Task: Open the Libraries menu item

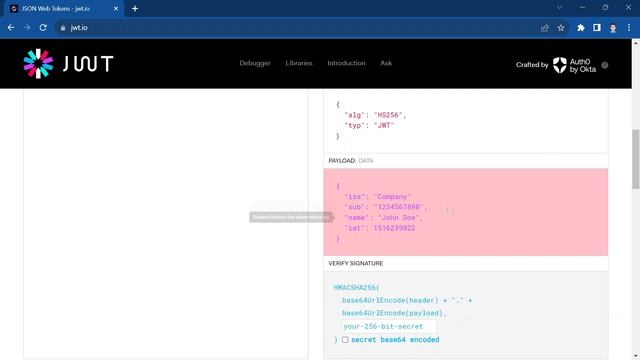Action: [299, 63]
